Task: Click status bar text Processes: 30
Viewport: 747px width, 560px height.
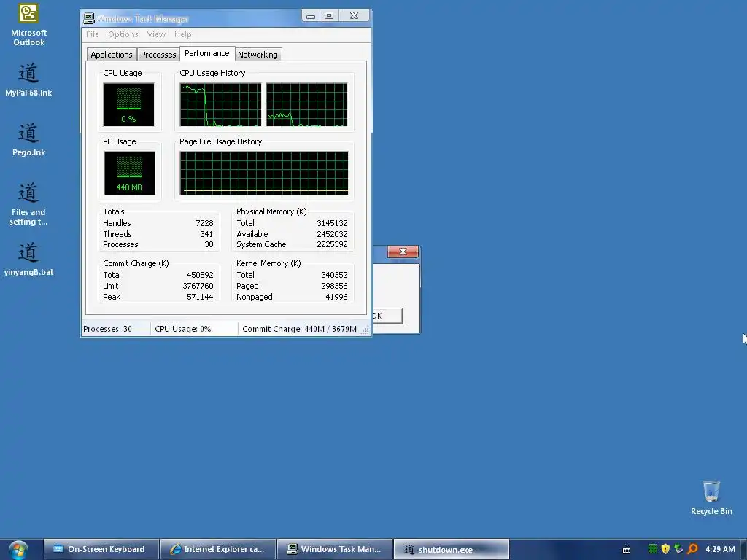Action: [108, 329]
